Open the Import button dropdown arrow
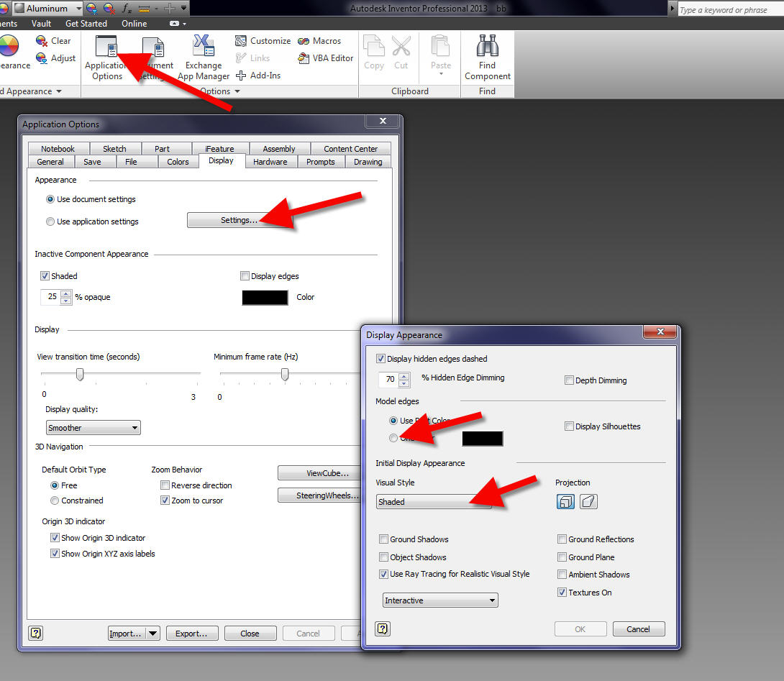The height and width of the screenshot is (681, 784). [x=153, y=633]
